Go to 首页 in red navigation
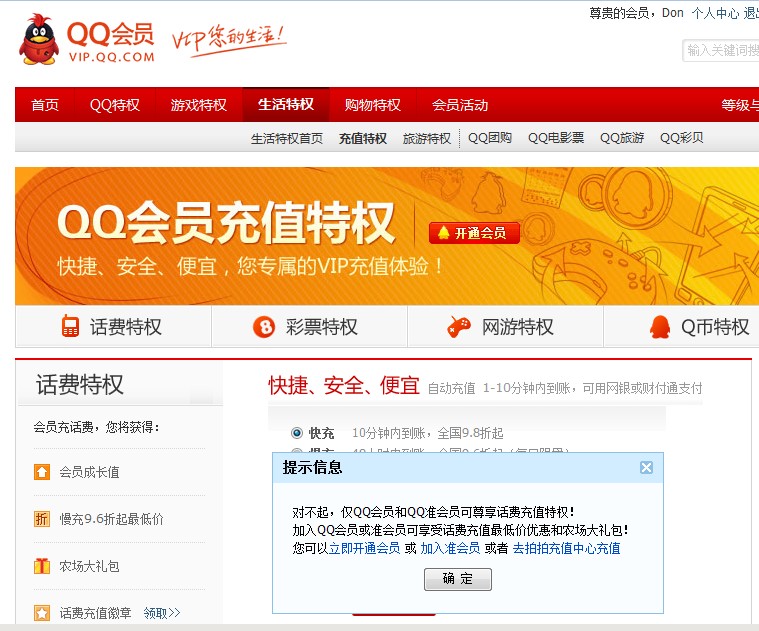This screenshot has height=631, width=759. [45, 105]
